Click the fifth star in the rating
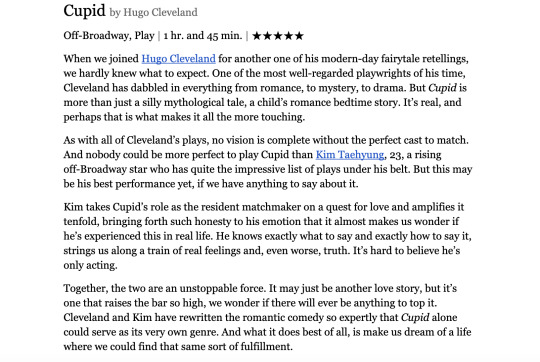Screen dimensions: 540x362 point(299,36)
